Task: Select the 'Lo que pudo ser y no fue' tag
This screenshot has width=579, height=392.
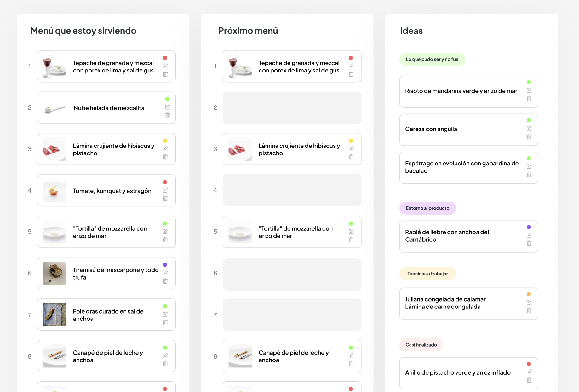Action: 432,59
